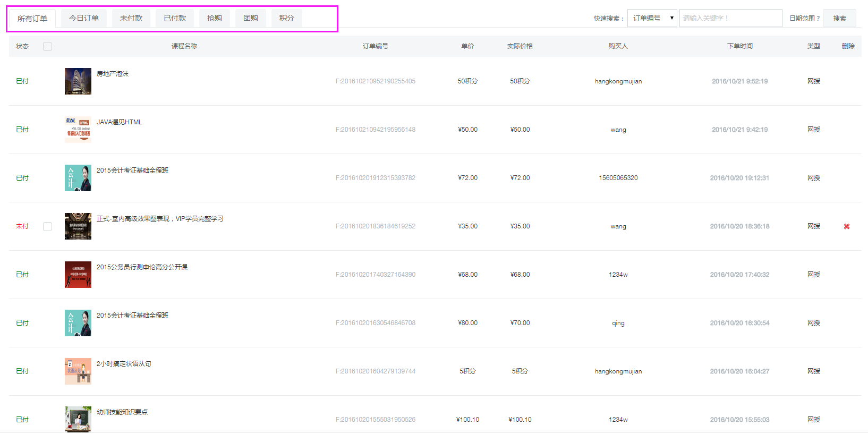Open the 未付款 tab
Screen dimensions: 868x434
coord(131,18)
